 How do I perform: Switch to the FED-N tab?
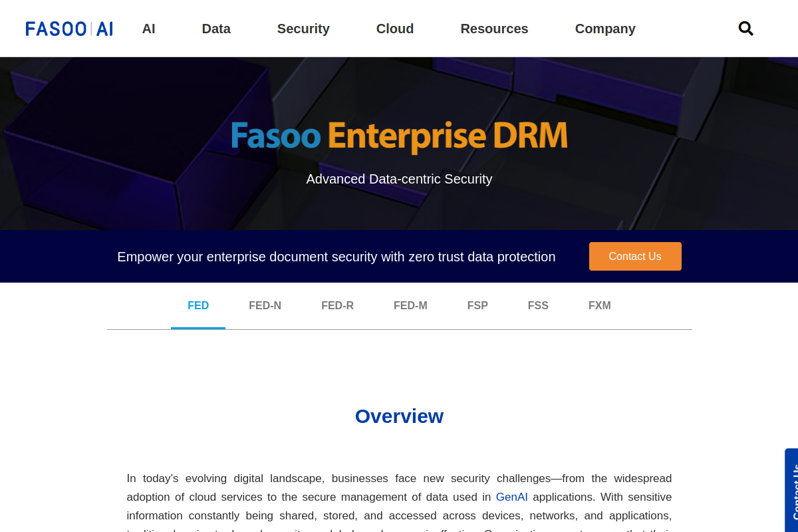pos(265,306)
